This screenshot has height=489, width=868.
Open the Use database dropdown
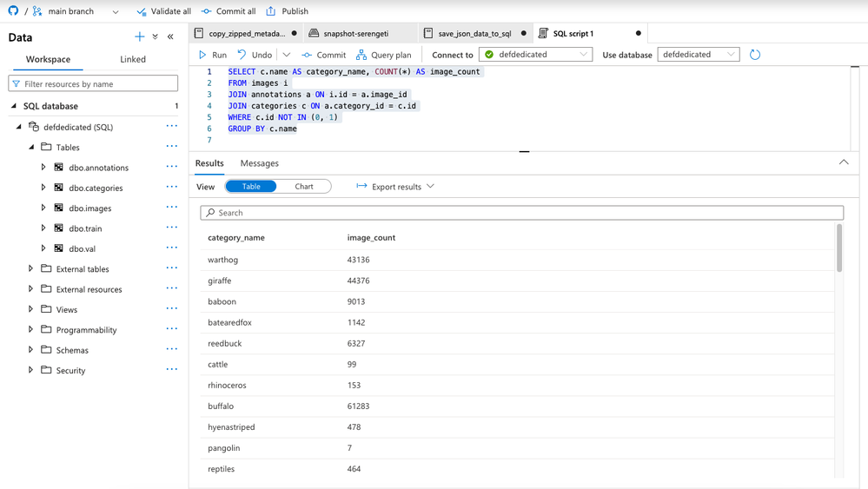698,54
